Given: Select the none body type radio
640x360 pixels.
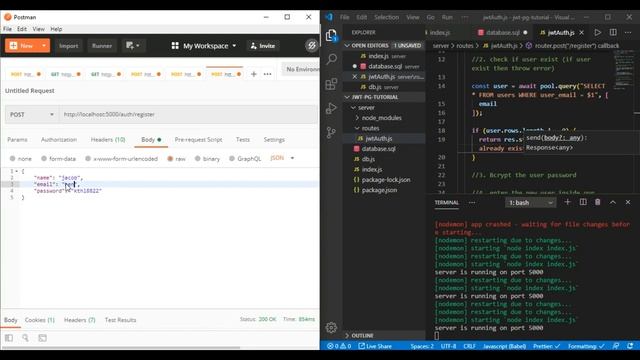Looking at the screenshot, I should pyautogui.click(x=13, y=158).
